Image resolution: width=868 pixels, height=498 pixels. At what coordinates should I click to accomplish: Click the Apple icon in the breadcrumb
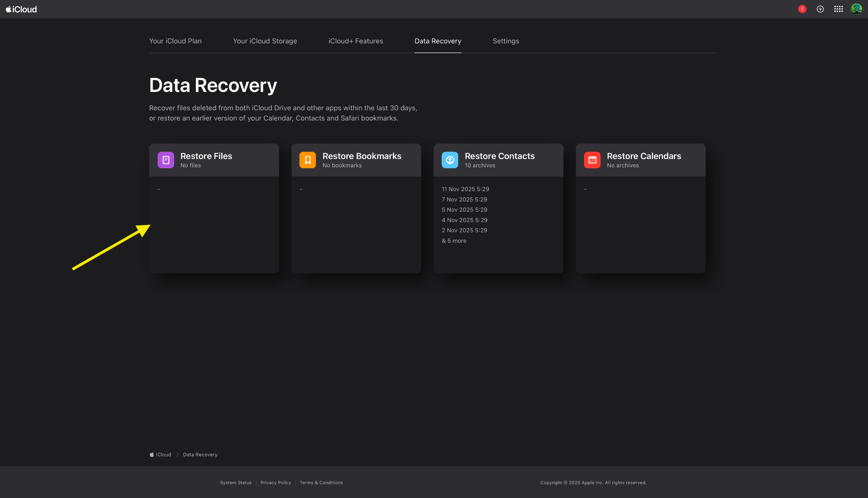[152, 454]
